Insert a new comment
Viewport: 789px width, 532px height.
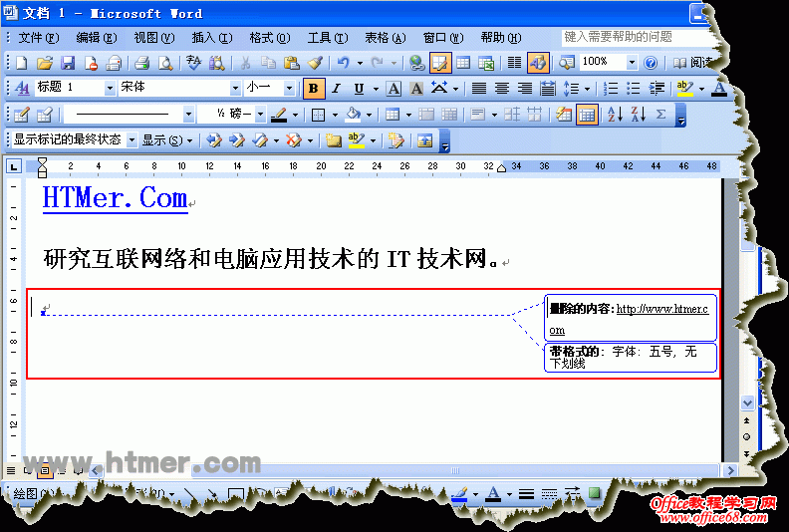click(333, 140)
